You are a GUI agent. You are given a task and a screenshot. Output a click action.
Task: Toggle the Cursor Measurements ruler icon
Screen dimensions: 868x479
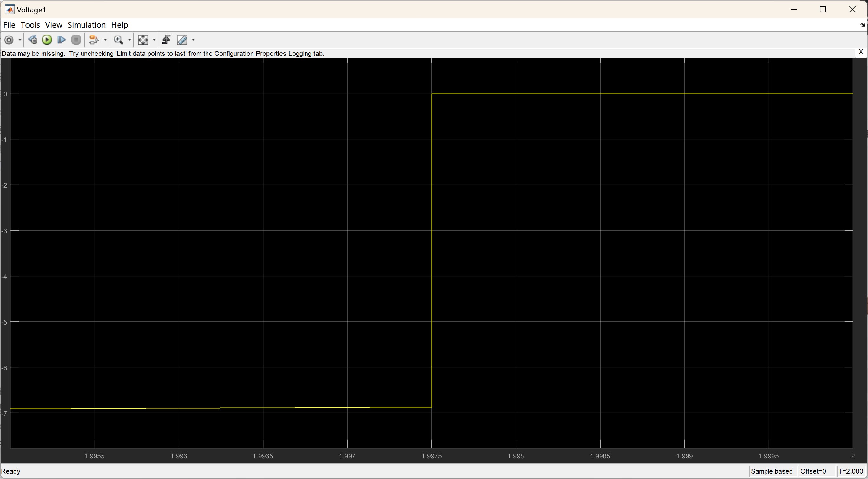tap(182, 40)
